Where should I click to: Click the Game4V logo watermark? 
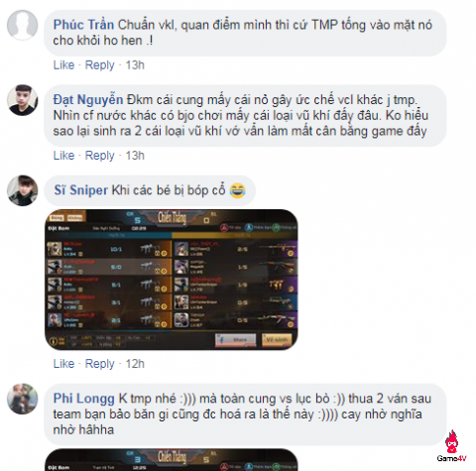click(x=451, y=446)
